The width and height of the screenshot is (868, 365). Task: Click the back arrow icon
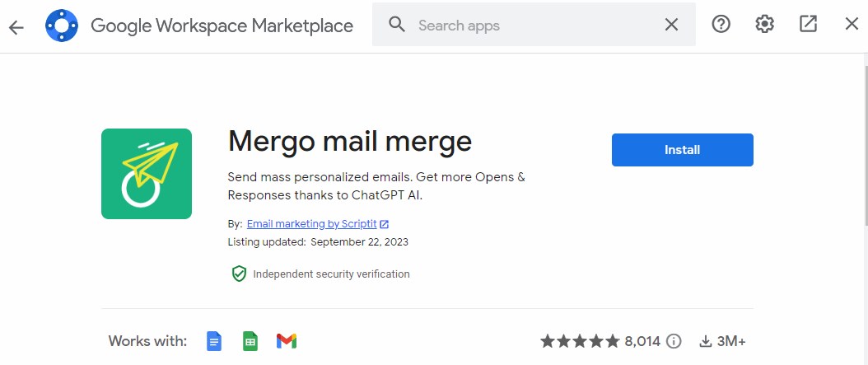pos(16,26)
